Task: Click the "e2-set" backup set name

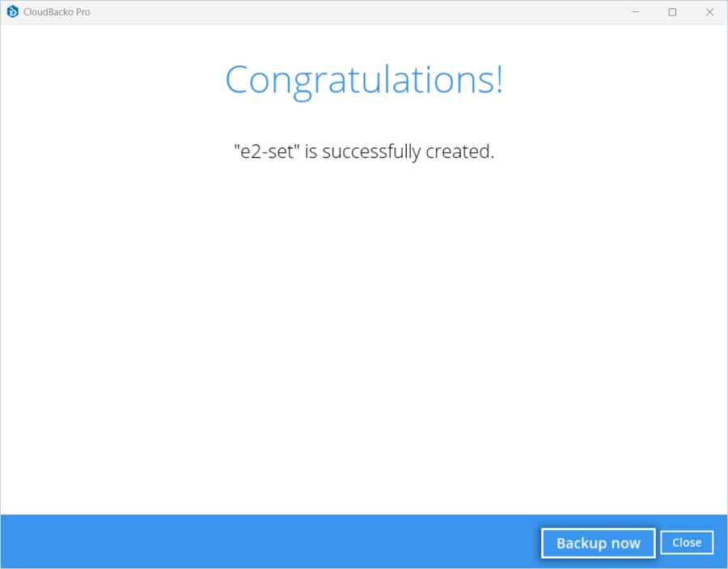Action: (267, 151)
